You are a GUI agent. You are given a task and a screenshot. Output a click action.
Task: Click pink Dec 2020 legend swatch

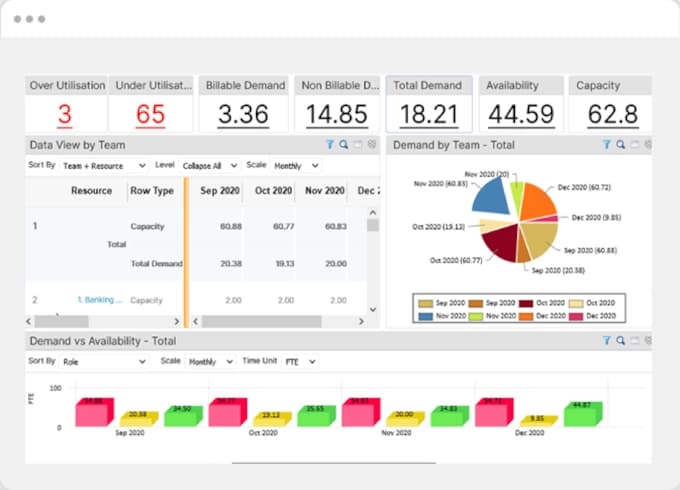[576, 316]
